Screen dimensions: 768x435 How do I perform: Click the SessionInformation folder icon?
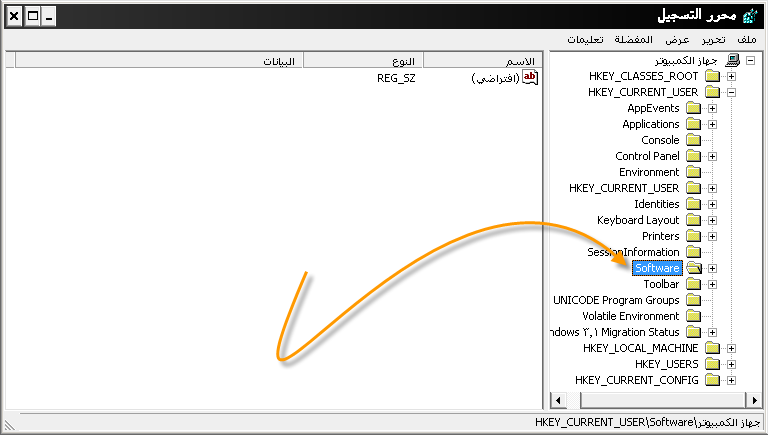[694, 252]
